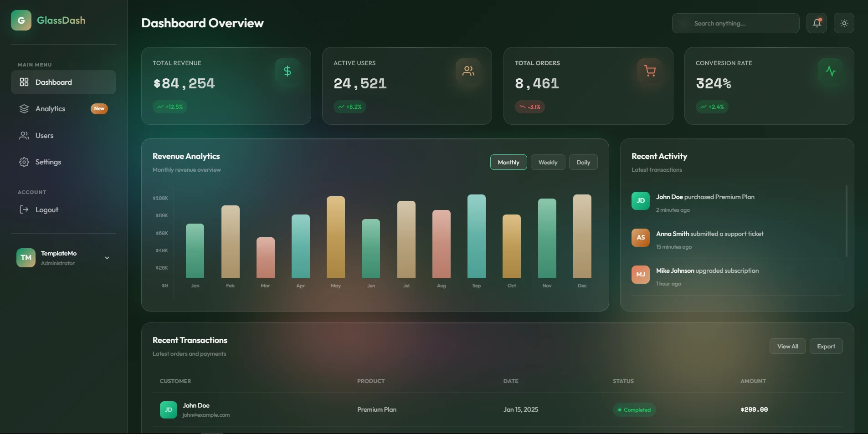Click the 8,461 total orders value

click(537, 83)
